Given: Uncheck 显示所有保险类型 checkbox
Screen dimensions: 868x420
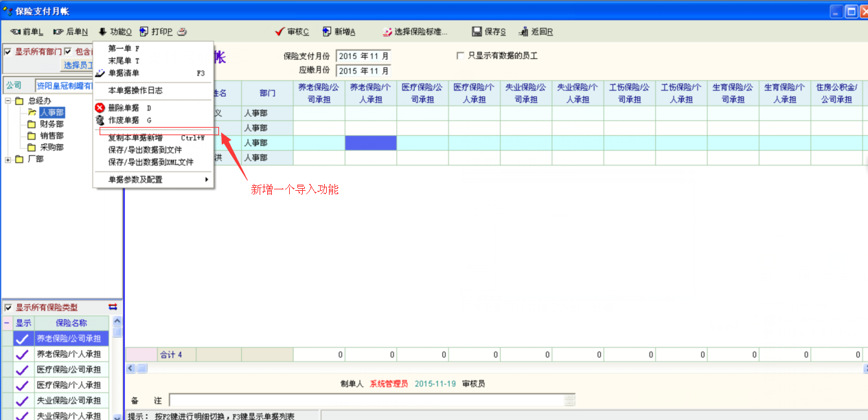Looking at the screenshot, I should click(8, 307).
